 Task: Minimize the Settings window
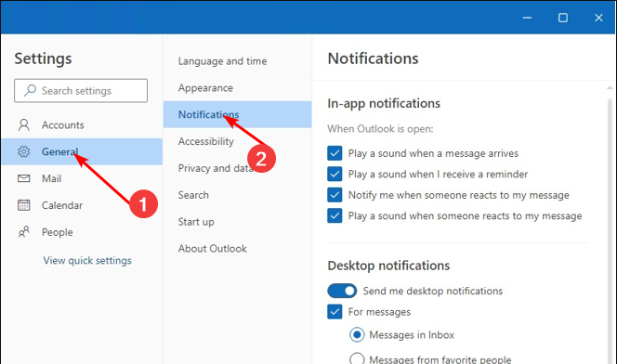pyautogui.click(x=527, y=18)
